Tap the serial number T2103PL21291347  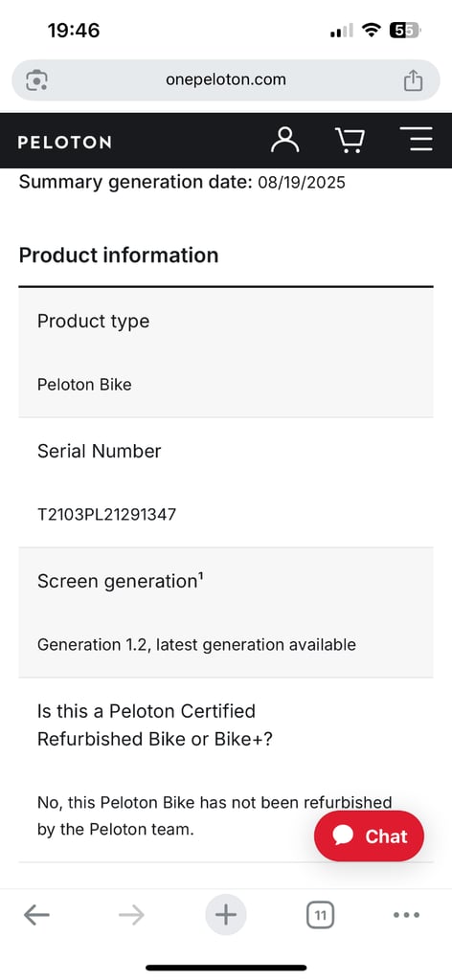point(107,515)
